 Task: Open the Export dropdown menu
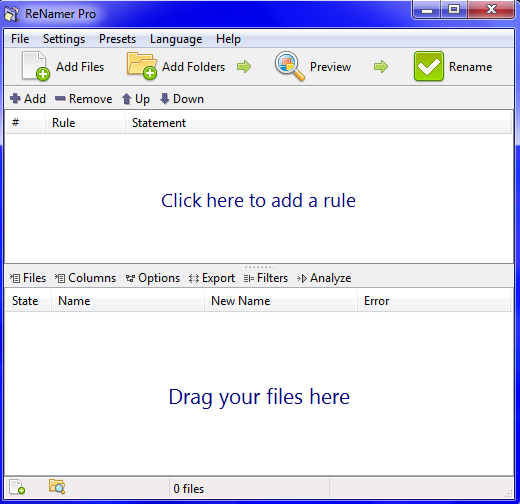(x=212, y=278)
